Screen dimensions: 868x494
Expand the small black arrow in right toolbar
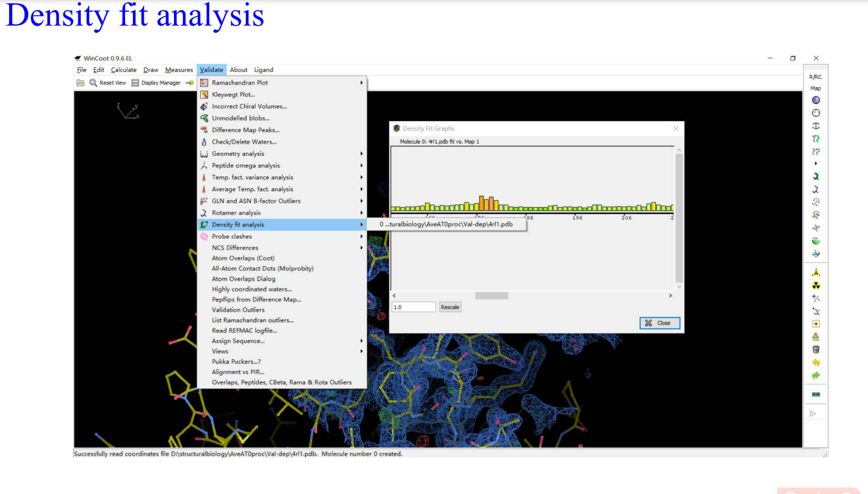pos(816,164)
